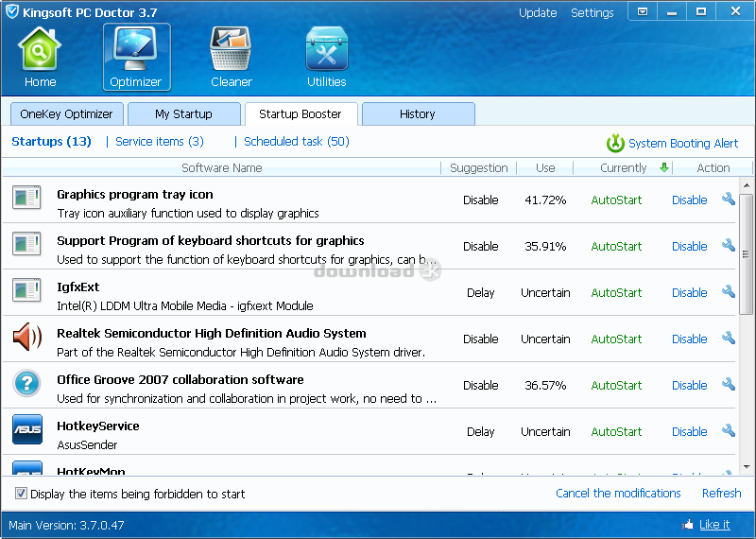Open System Booting Alert link
The width and height of the screenshot is (756, 539).
click(x=683, y=144)
